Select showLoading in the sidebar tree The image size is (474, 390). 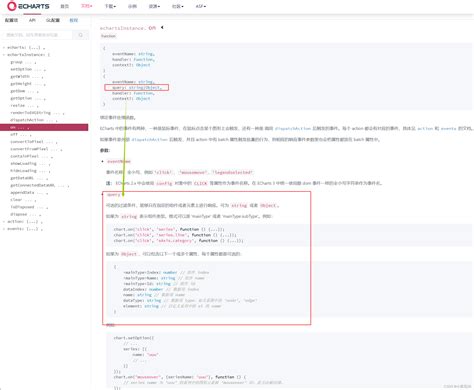click(x=23, y=163)
